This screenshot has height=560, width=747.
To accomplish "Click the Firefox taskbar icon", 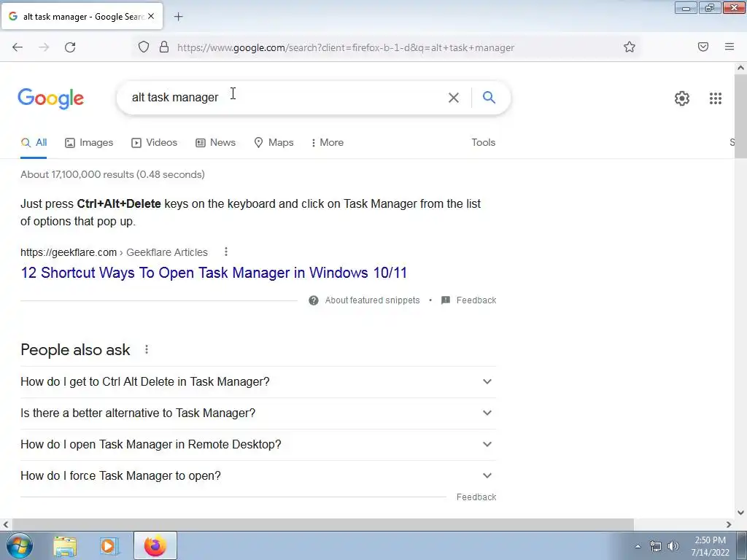I will 155,545.
